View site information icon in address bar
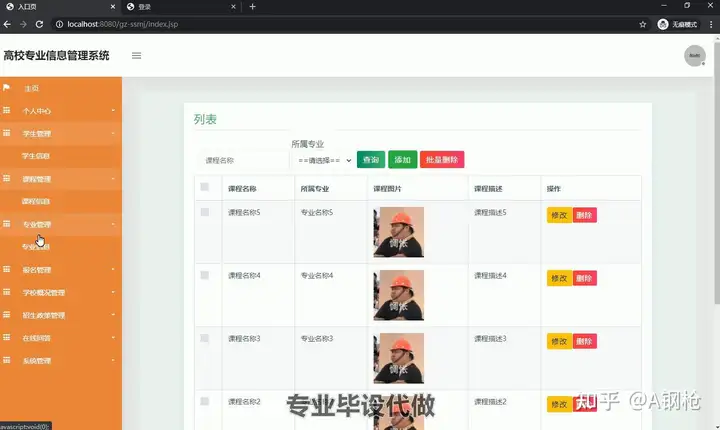This screenshot has height=430, width=720. tap(59, 24)
